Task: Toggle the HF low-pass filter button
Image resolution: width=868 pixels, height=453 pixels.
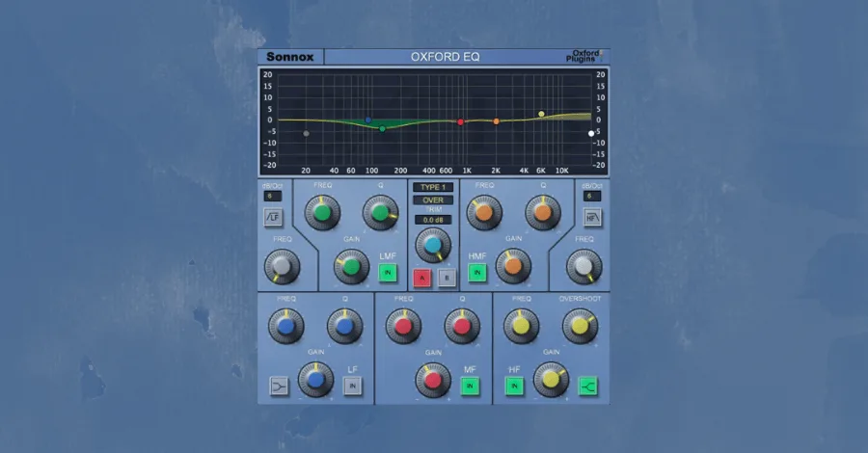Action: coord(592,218)
